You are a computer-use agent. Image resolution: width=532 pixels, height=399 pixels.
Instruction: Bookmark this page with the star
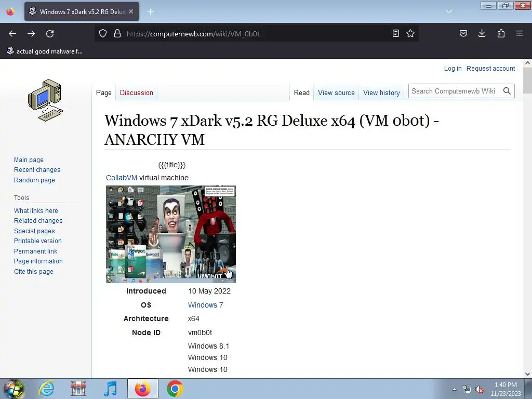(x=410, y=33)
